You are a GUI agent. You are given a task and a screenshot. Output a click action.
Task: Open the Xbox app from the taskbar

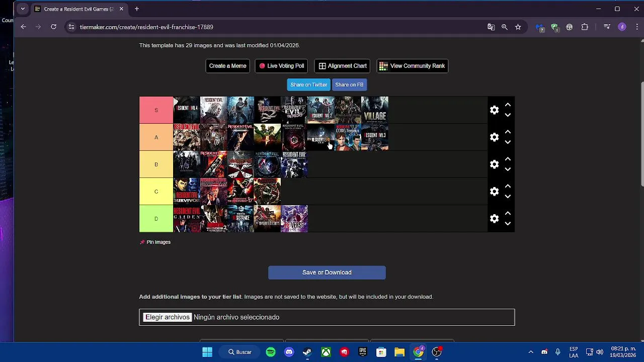[x=326, y=352]
